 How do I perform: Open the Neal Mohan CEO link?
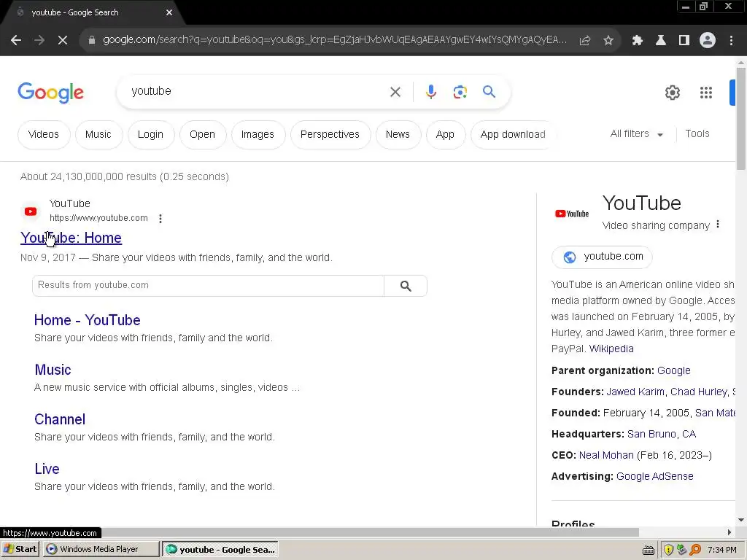(x=606, y=455)
